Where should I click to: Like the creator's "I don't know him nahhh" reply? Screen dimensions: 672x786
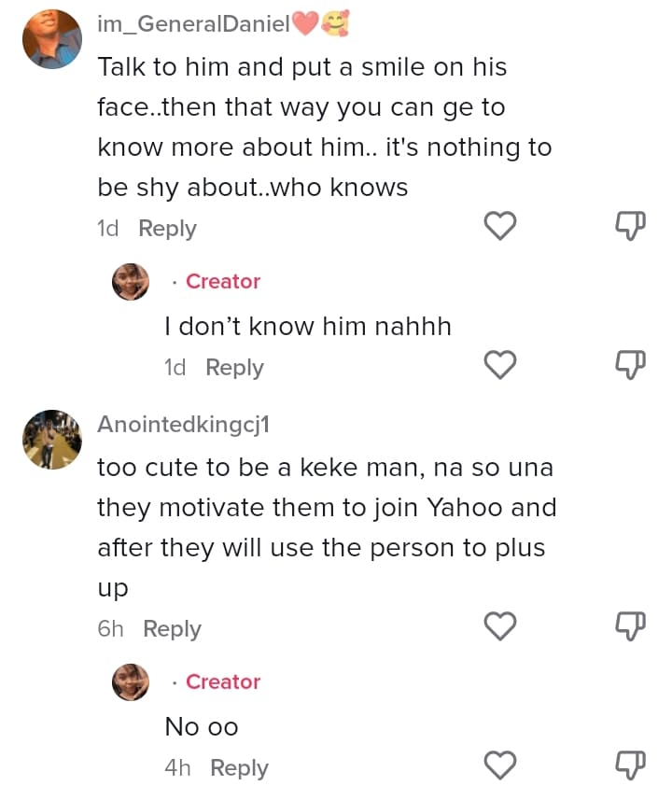click(501, 366)
